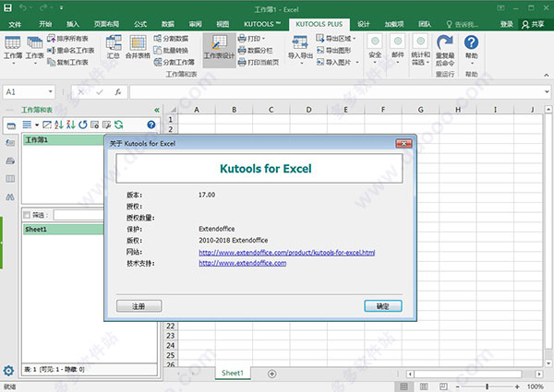554x392 pixels.
Task: Click 导出图形 export graphics command
Action: pyautogui.click(x=334, y=50)
